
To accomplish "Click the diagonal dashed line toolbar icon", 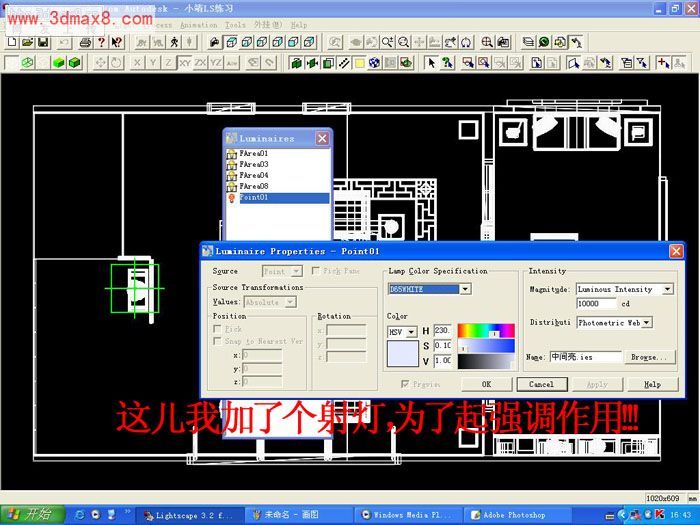I will (344, 63).
